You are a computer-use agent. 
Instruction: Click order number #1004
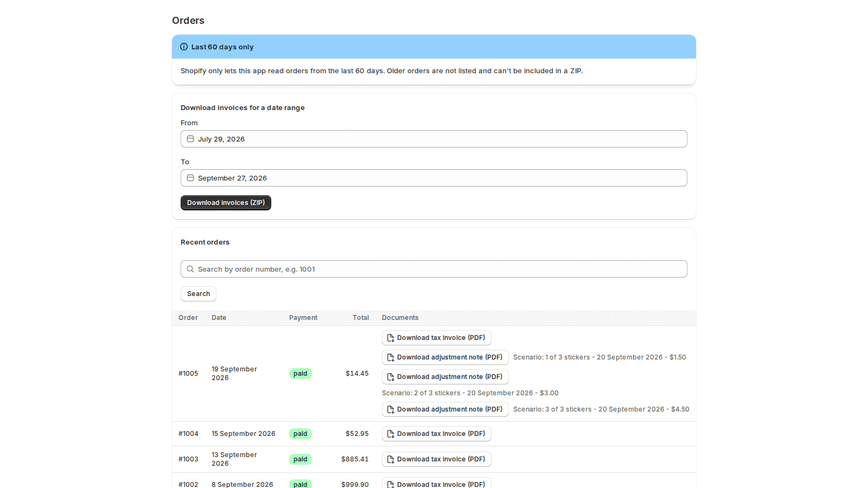pos(188,434)
